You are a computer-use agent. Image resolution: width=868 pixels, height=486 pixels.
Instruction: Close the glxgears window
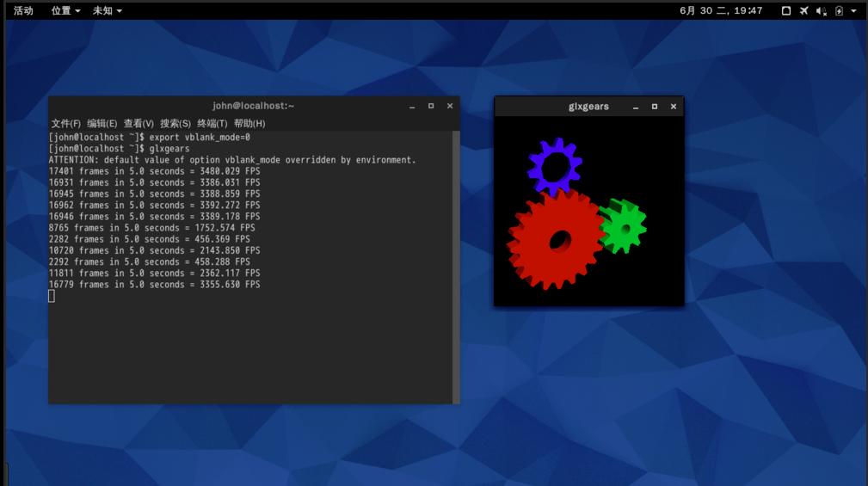coord(673,107)
